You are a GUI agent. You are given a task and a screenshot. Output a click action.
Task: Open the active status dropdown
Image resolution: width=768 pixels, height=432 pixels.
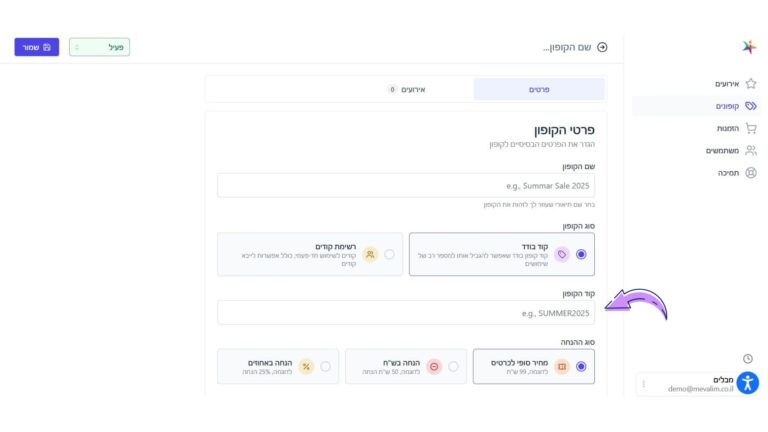point(99,47)
